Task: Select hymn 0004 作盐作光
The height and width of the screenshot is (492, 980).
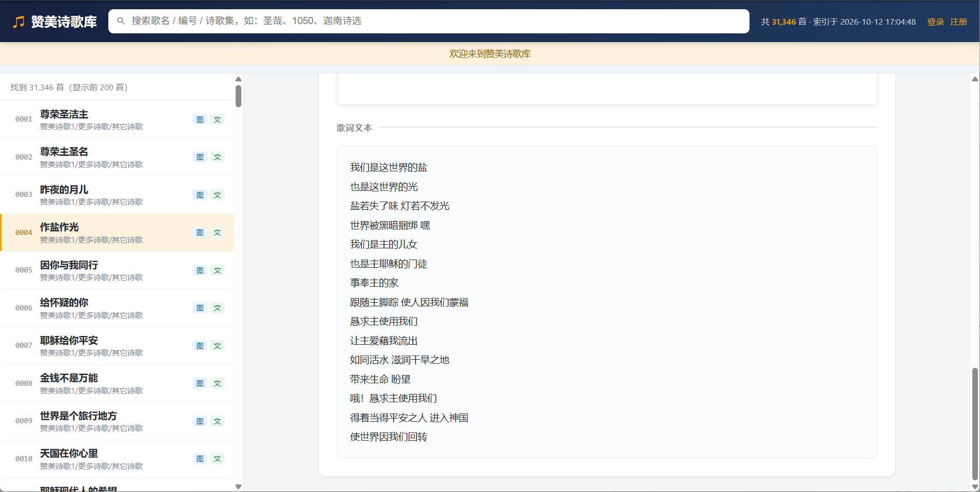Action: pyautogui.click(x=117, y=232)
